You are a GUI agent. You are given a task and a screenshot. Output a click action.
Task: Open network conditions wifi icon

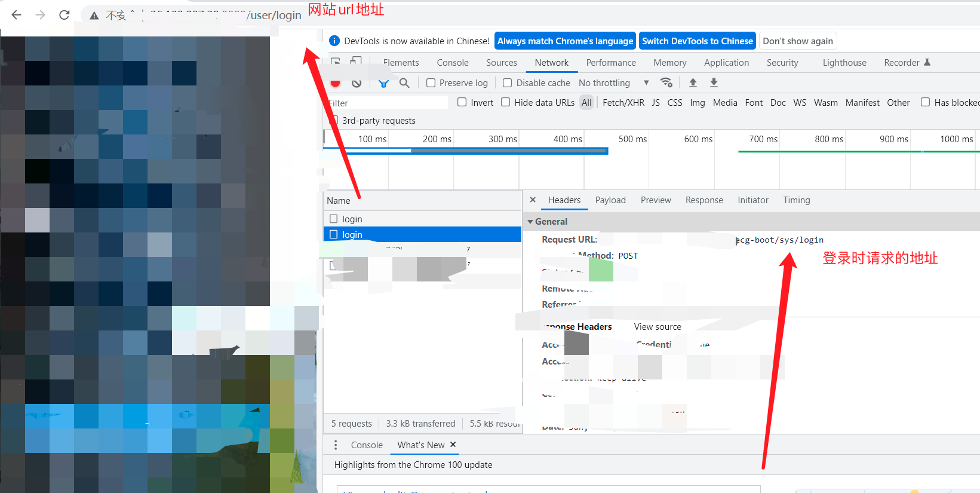click(x=666, y=82)
